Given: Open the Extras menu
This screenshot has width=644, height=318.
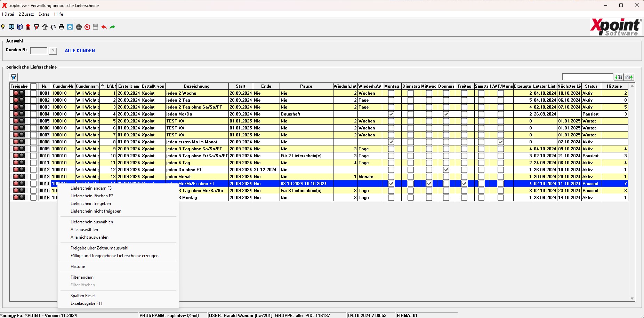Looking at the screenshot, I should click(x=44, y=14).
